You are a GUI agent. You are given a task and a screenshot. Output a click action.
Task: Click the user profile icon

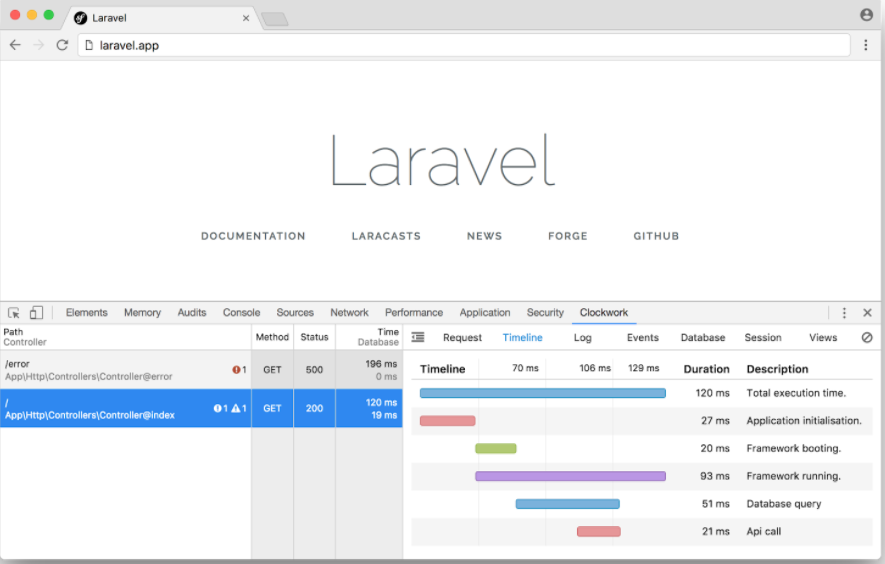(866, 15)
